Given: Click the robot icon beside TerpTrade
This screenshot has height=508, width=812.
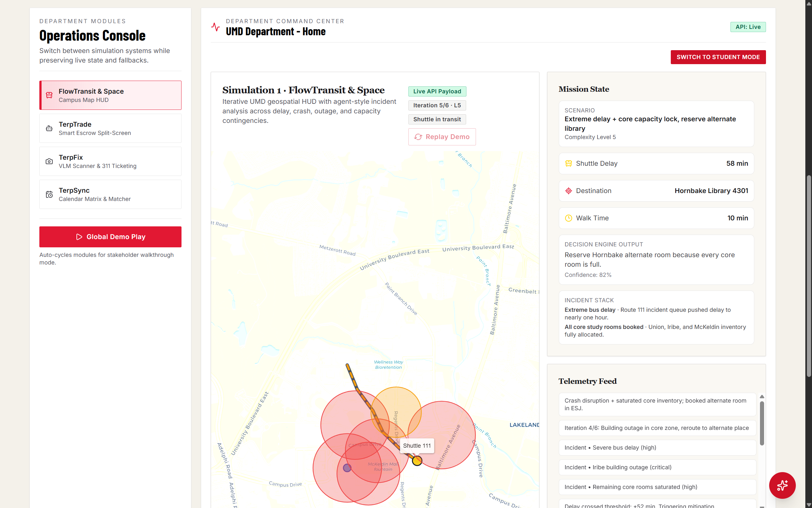Looking at the screenshot, I should tap(49, 128).
